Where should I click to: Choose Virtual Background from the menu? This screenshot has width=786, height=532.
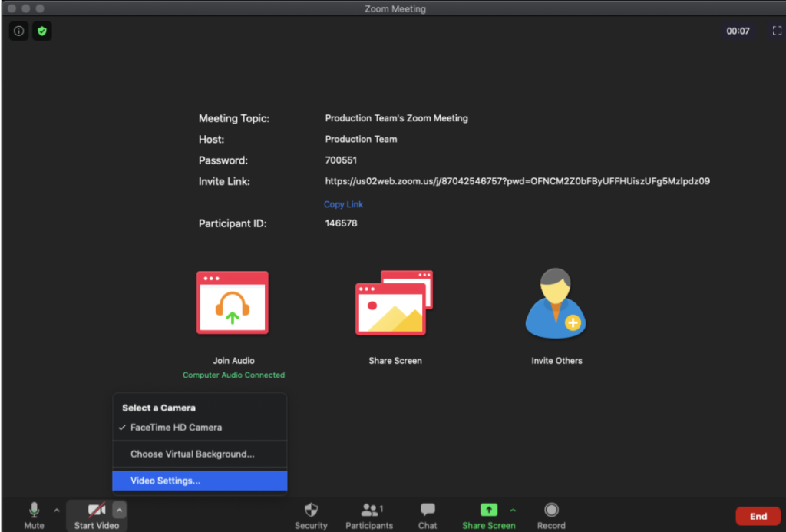[200, 454]
